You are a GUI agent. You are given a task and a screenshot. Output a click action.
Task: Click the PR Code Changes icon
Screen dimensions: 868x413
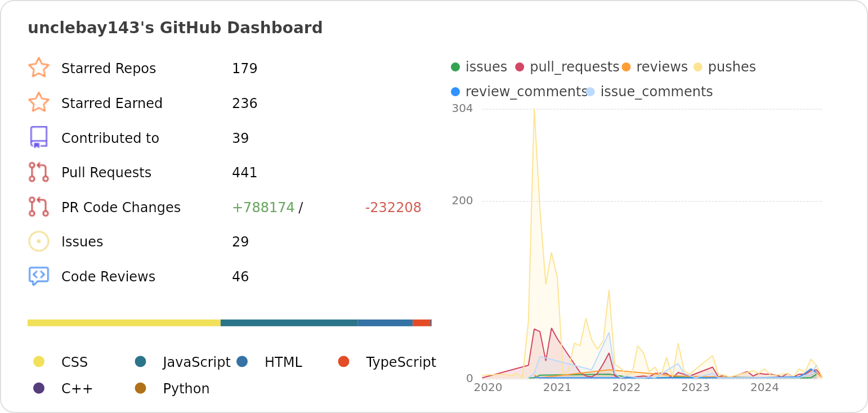(39, 206)
